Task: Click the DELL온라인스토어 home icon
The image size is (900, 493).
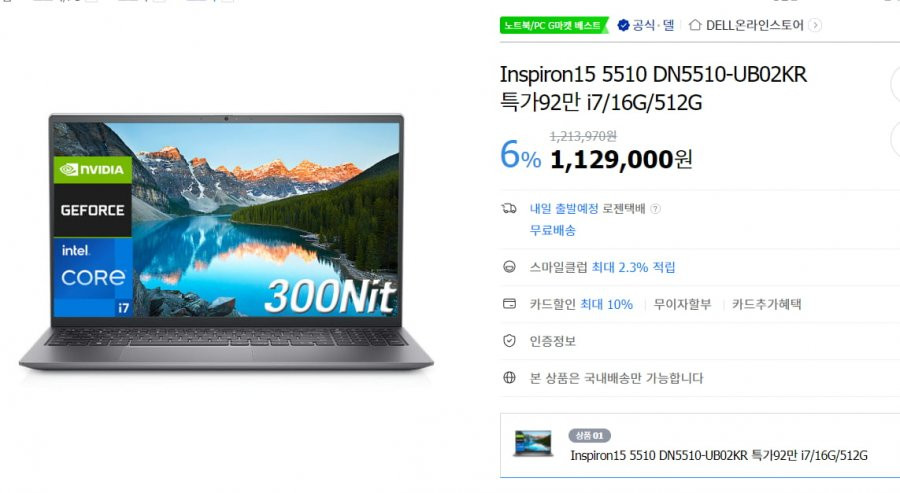Action: [x=695, y=25]
